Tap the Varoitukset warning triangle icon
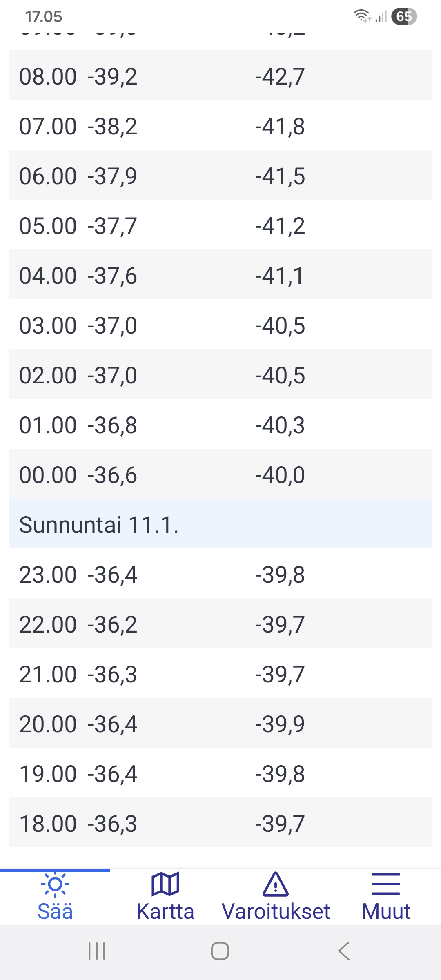 tap(276, 884)
